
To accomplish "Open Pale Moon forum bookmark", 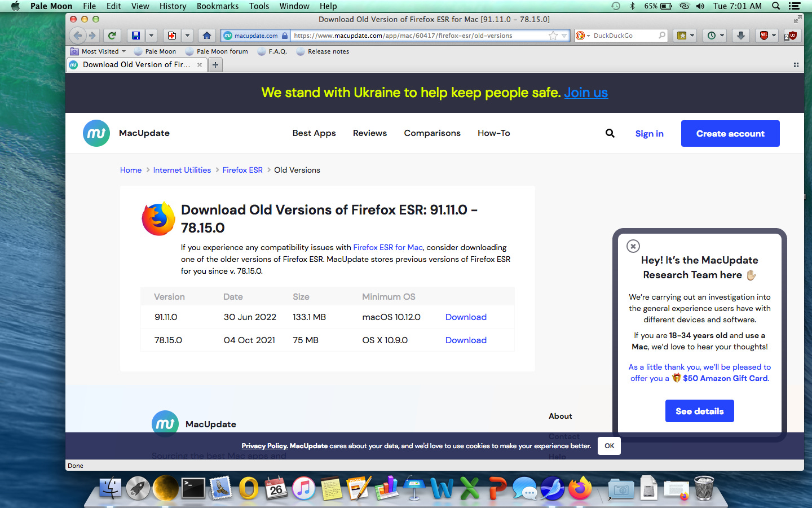I will pos(217,51).
